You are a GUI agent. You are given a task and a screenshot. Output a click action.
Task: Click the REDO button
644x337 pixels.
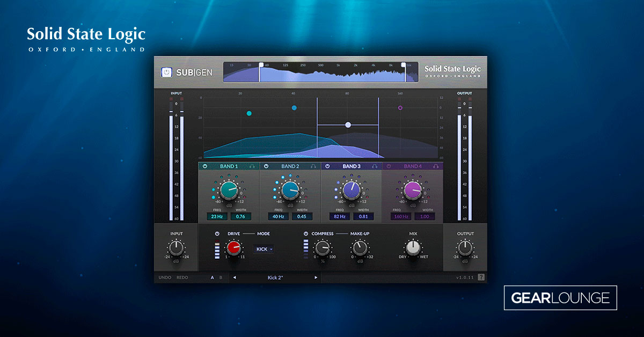pos(182,277)
